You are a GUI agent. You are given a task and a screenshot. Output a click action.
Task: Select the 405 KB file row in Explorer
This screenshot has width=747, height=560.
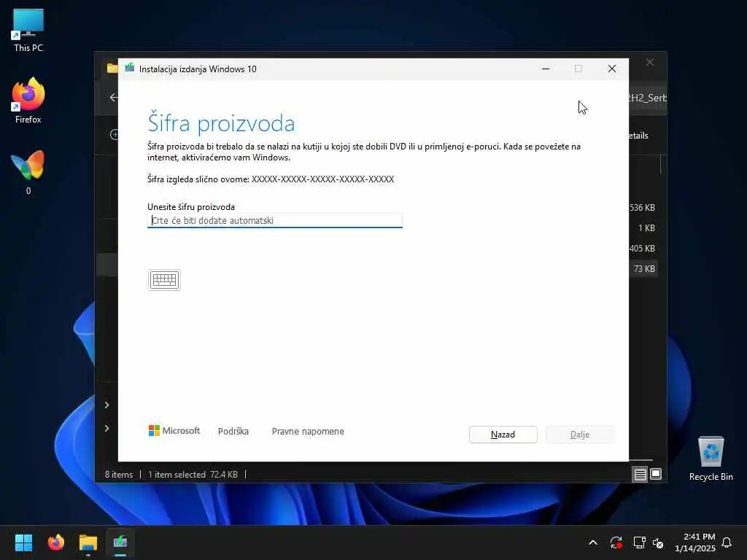point(642,249)
